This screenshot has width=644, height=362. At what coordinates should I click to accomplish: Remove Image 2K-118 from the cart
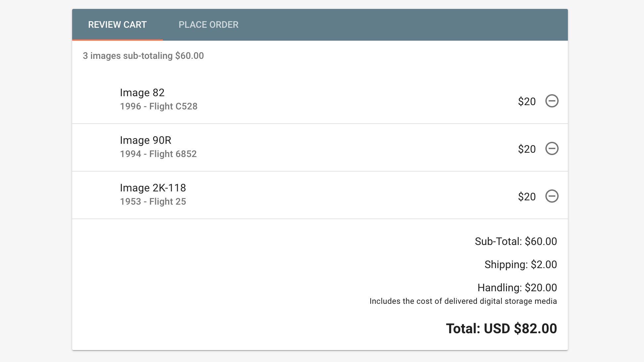coord(552,196)
